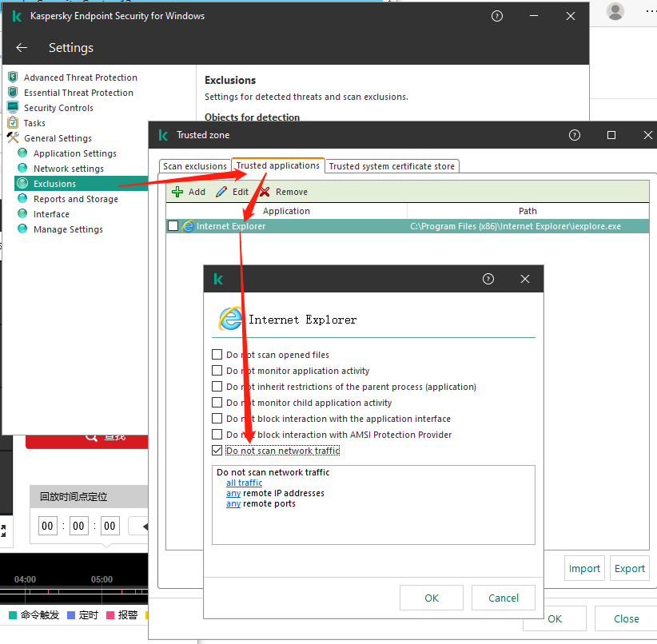Open help in the Kaspersky main title bar

click(x=497, y=16)
